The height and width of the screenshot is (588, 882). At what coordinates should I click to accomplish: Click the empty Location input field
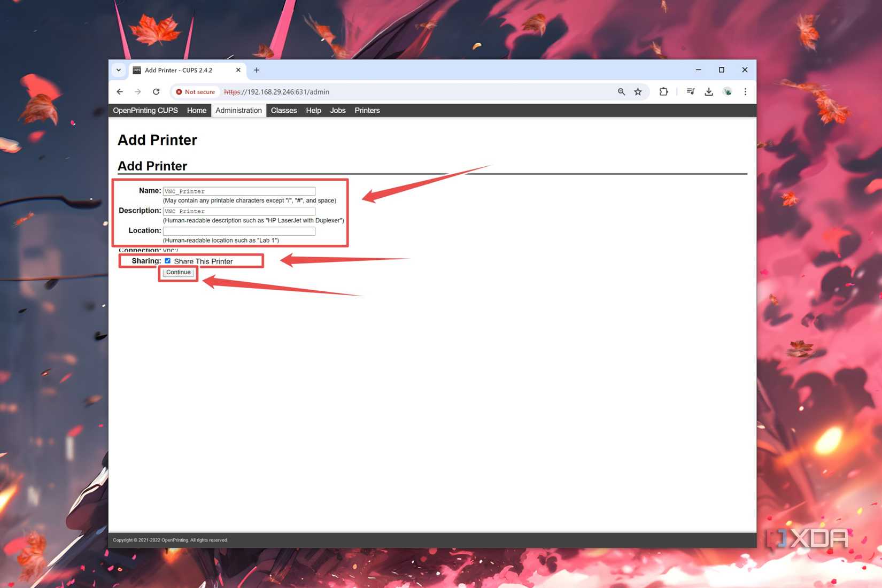239,231
